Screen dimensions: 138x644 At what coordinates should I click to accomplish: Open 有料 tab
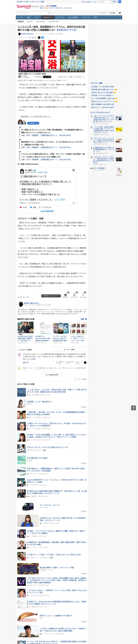click(95, 17)
